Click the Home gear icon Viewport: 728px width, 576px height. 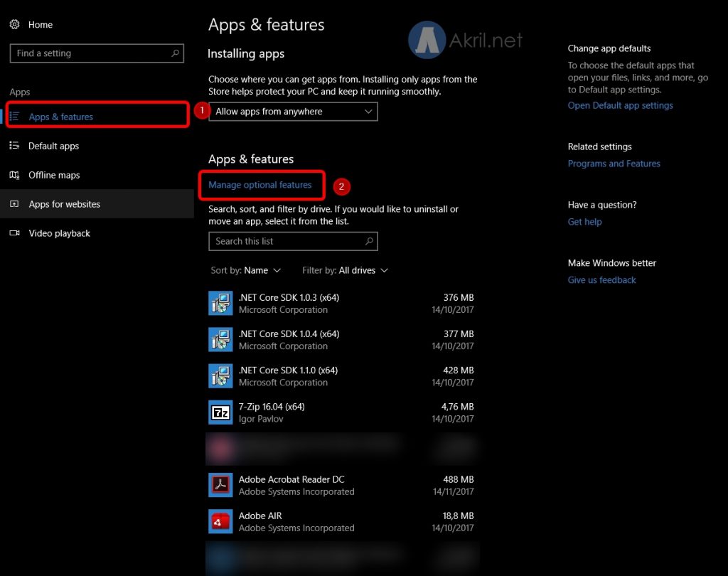15,24
